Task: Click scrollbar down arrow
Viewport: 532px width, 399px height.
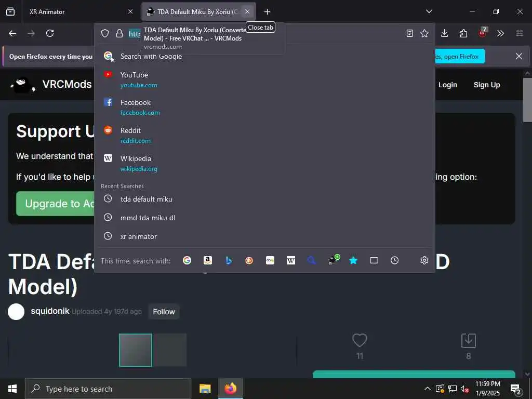Action: pos(527,374)
